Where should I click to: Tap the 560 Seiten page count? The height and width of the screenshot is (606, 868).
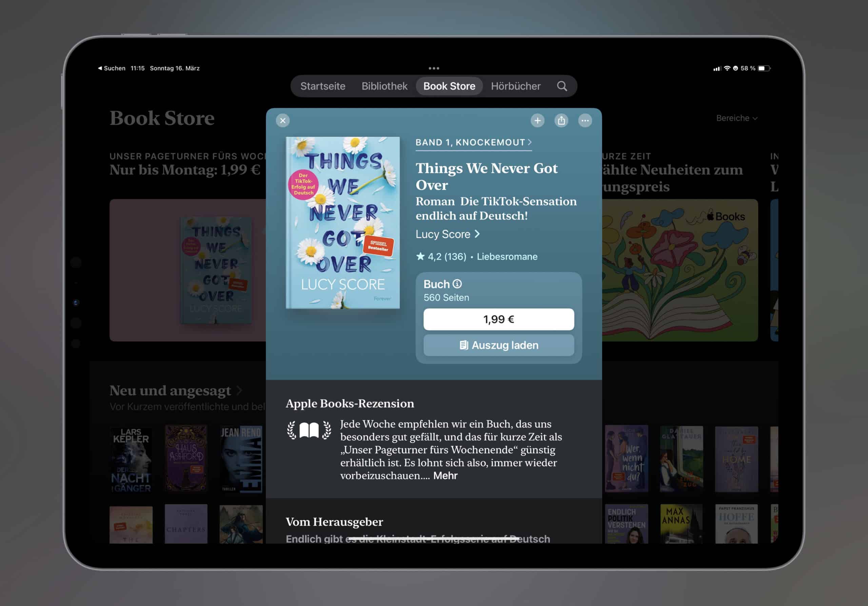[446, 298]
